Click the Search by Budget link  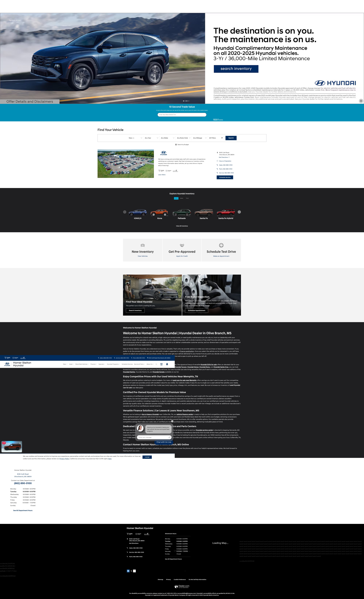coord(182,145)
